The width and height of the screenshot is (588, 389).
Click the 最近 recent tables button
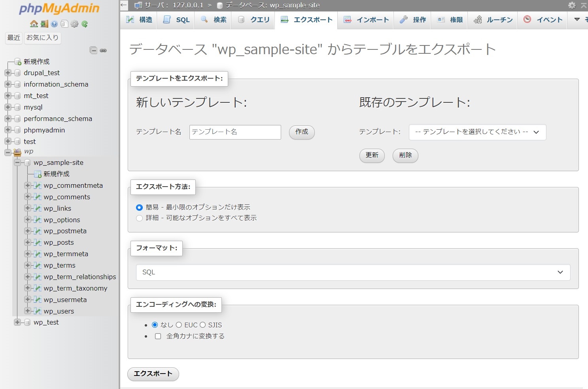[x=14, y=38]
